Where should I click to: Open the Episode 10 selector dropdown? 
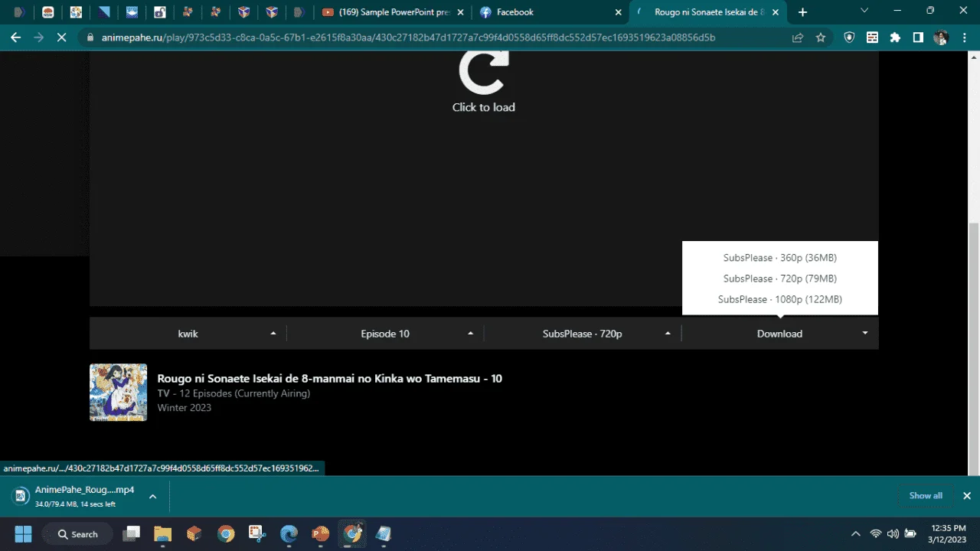point(385,334)
